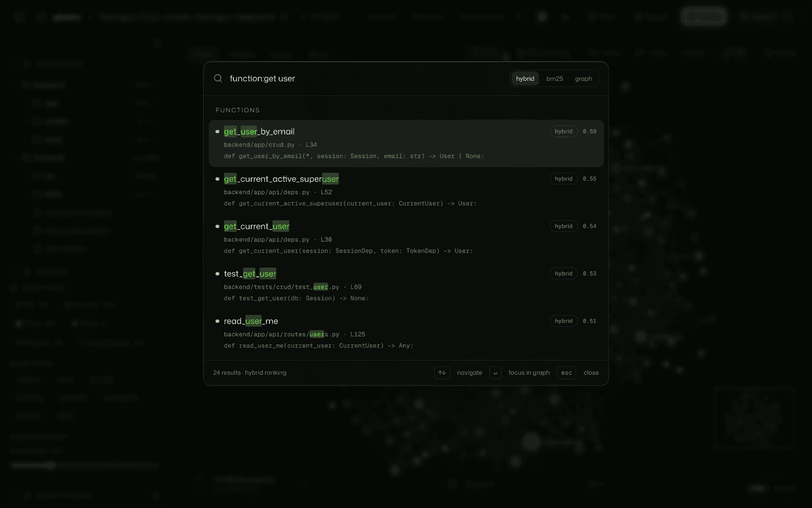Click path backend/app/api/routes/users.py · L125
The image size is (812, 508).
pos(294,334)
